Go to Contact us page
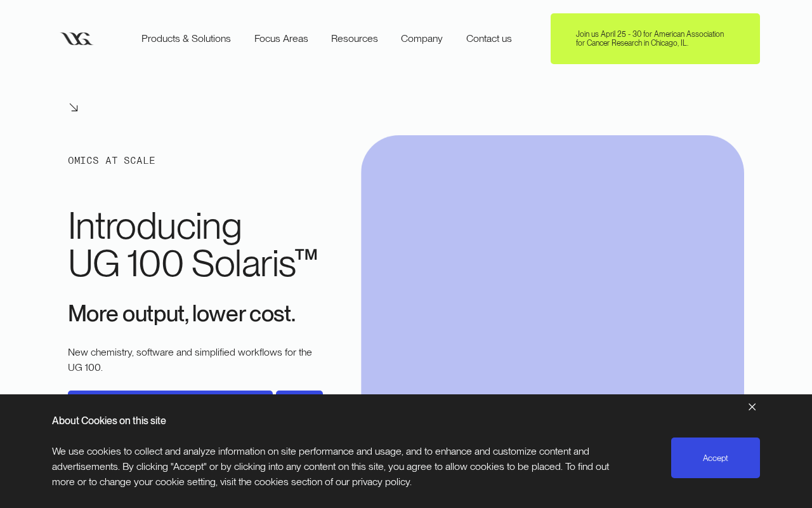 [489, 39]
